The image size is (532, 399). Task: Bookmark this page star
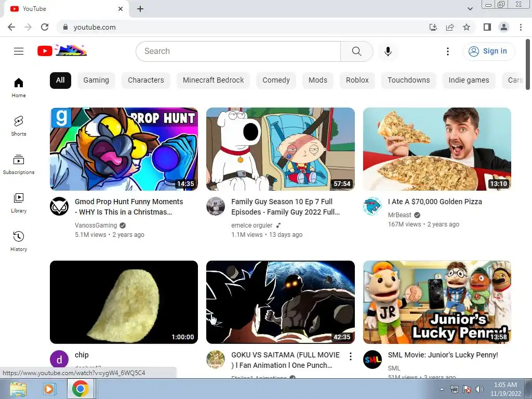click(467, 27)
